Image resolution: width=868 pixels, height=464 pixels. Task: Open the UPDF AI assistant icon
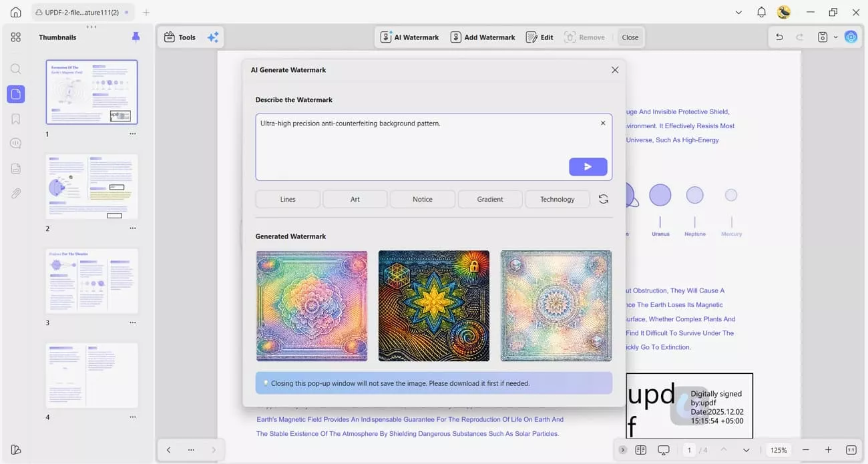(x=851, y=37)
